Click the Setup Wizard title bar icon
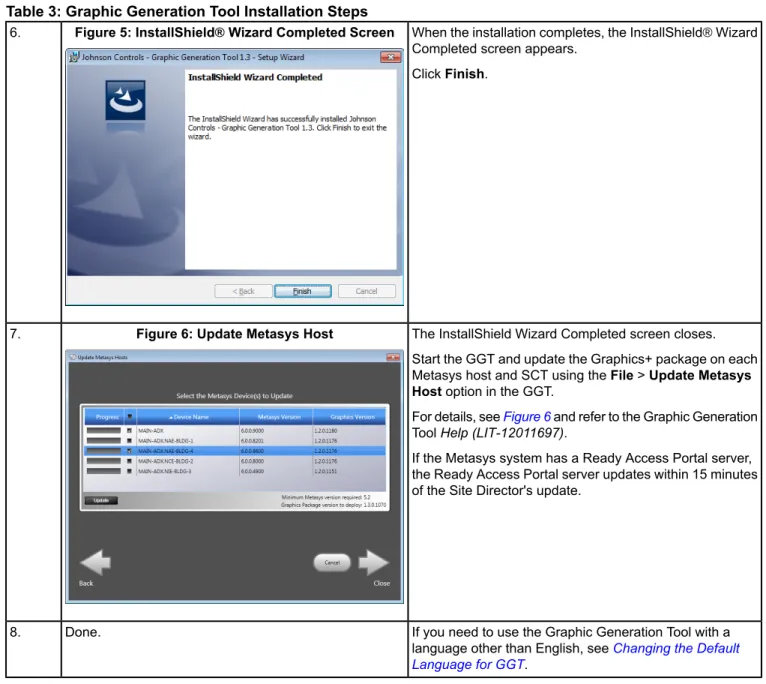 74,57
